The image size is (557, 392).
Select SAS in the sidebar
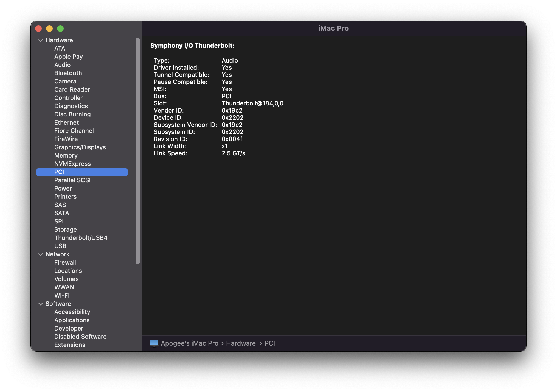(60, 205)
